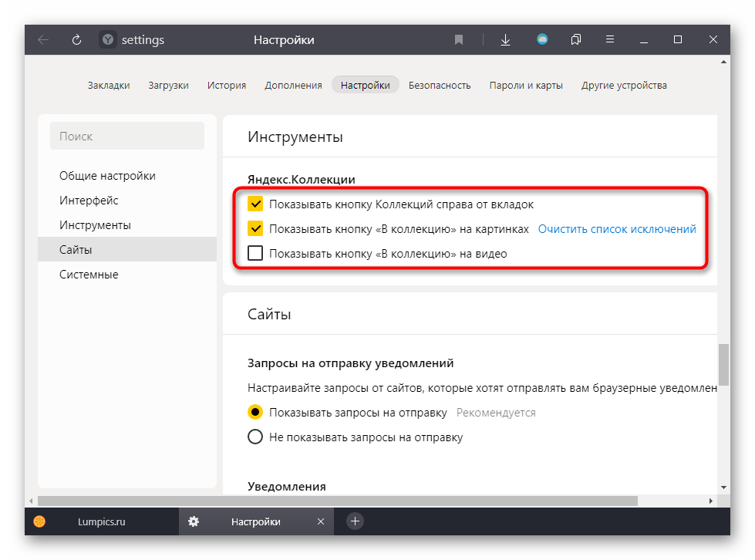The height and width of the screenshot is (560, 755).
Task: Click the gear icon on Настройки tab
Action: pyautogui.click(x=194, y=521)
